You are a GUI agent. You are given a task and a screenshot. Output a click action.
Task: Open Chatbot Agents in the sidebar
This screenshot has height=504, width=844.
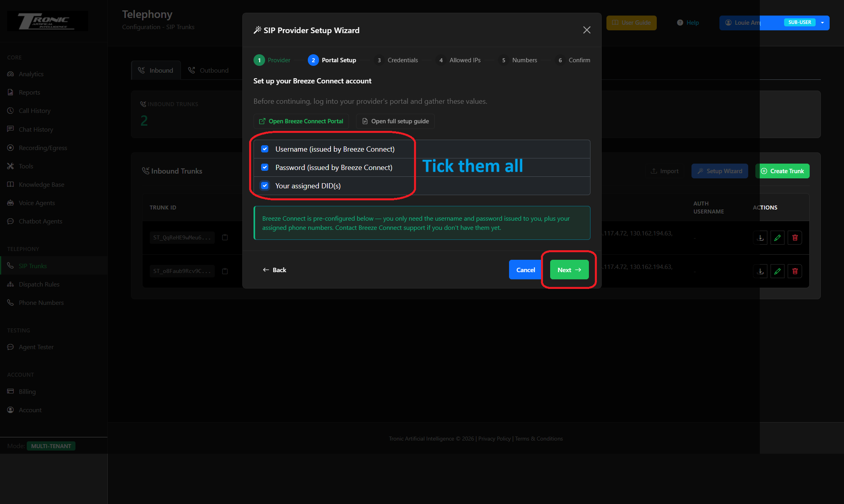pos(40,221)
